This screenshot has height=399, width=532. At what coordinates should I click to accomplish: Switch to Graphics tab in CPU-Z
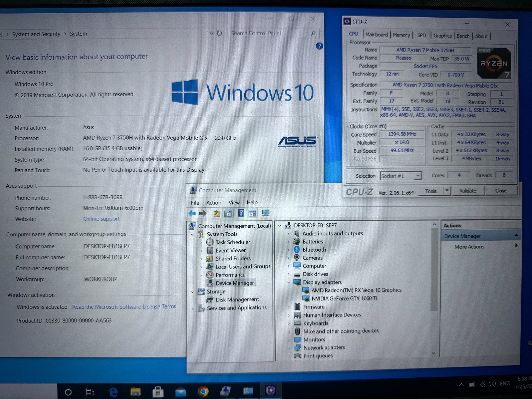[442, 36]
